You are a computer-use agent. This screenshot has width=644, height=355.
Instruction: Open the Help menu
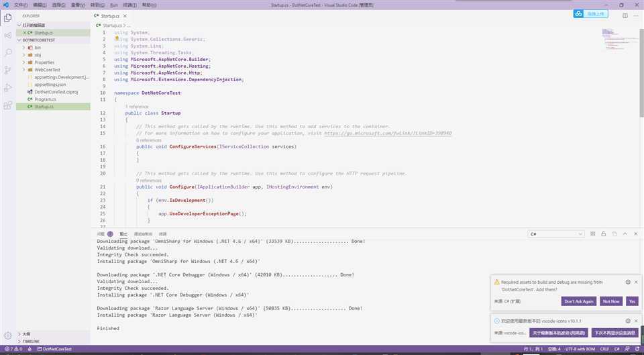(x=149, y=5)
